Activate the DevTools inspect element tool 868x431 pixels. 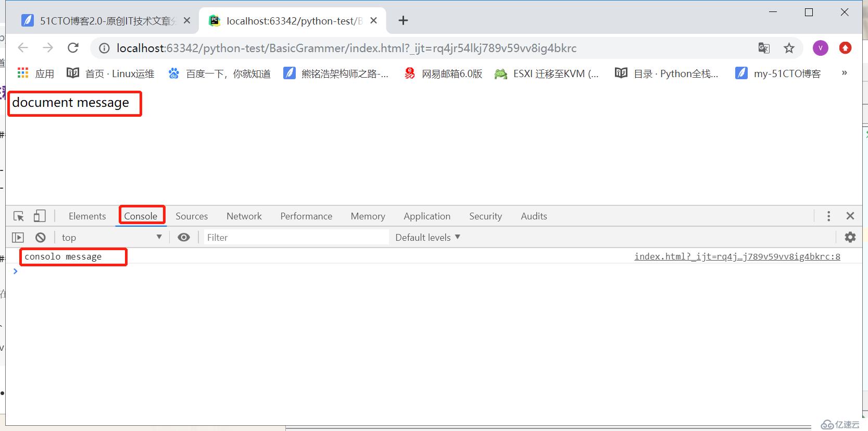19,216
